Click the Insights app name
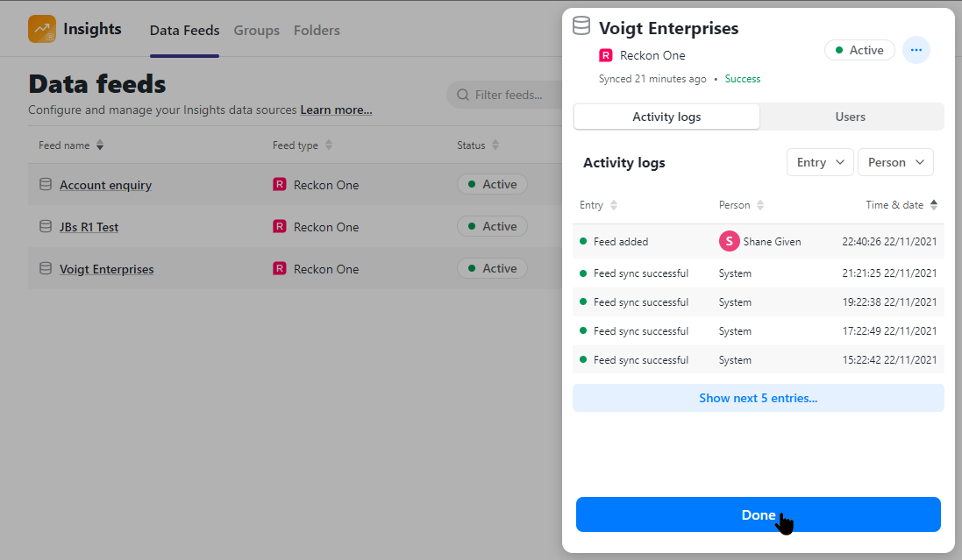Image resolution: width=962 pixels, height=560 pixels. coord(92,29)
